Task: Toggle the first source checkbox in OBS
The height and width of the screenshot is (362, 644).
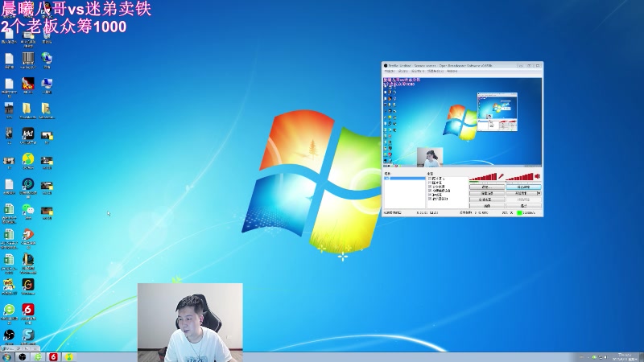Action: 430,179
